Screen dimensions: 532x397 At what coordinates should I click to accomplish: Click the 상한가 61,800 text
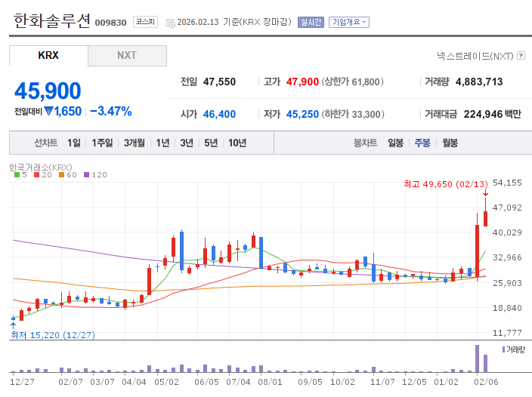[x=352, y=82]
